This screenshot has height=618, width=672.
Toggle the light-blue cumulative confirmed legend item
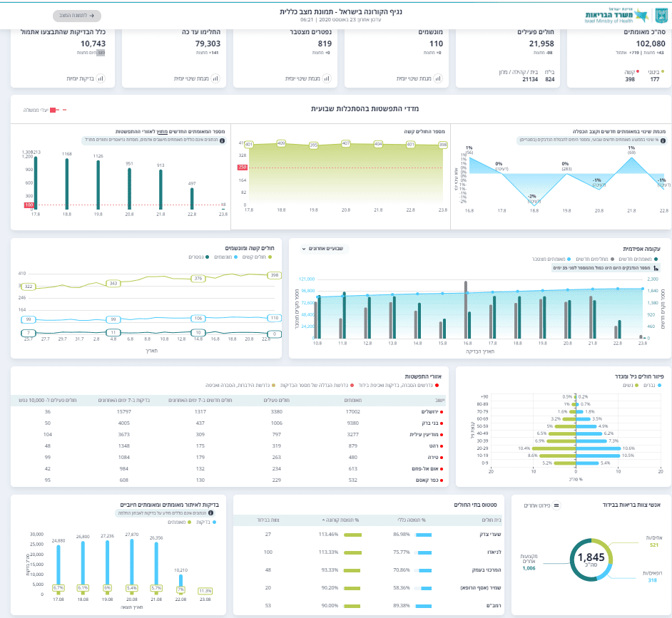(551, 259)
